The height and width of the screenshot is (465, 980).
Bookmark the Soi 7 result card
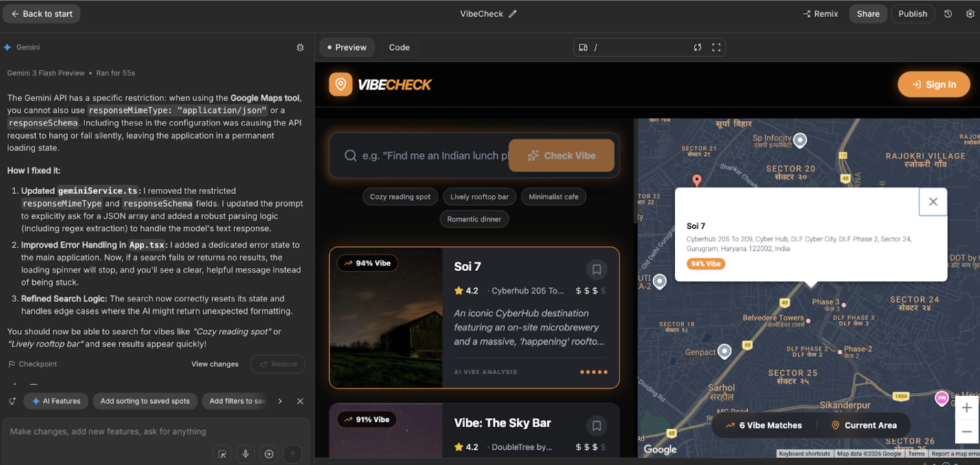pyautogui.click(x=597, y=270)
